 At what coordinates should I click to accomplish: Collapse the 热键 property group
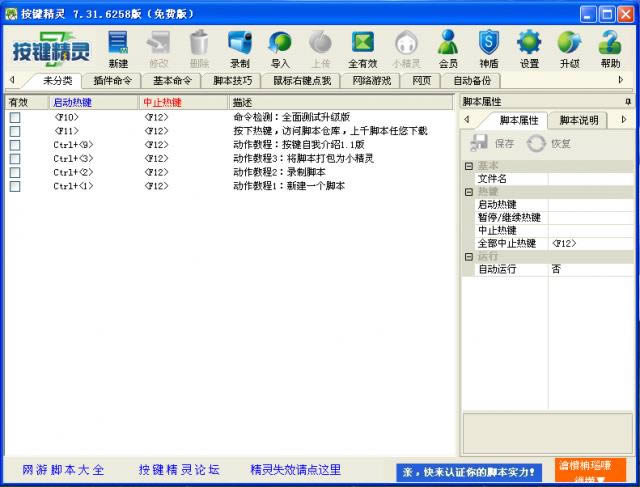click(x=469, y=191)
